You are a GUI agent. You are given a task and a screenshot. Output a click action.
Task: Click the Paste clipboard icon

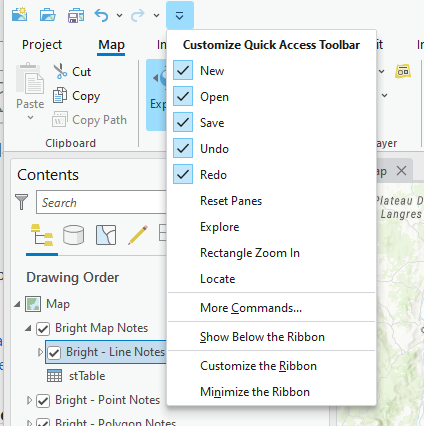click(30, 79)
